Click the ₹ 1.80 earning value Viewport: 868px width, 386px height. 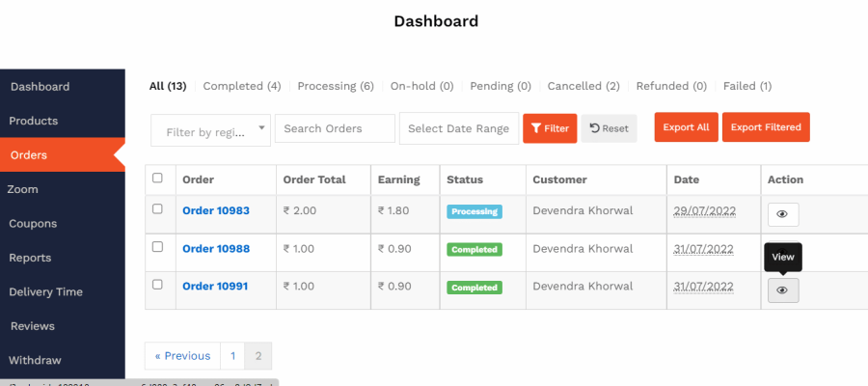394,210
